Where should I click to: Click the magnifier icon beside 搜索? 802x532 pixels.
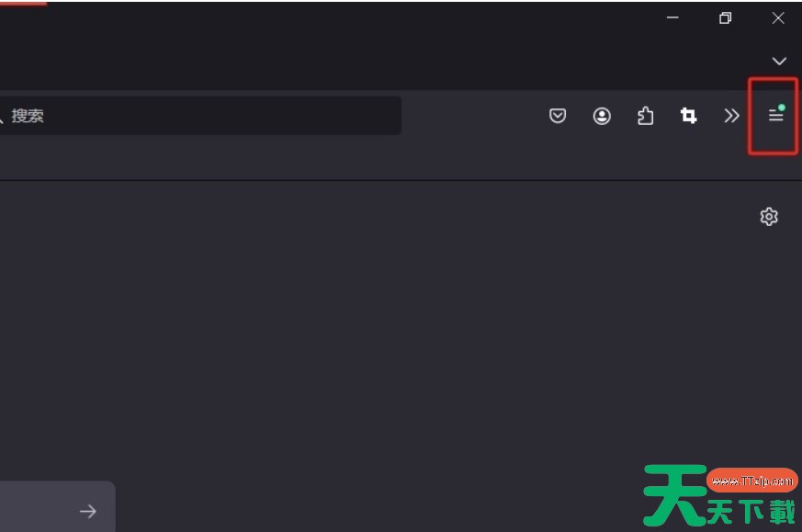pyautogui.click(x=3, y=117)
